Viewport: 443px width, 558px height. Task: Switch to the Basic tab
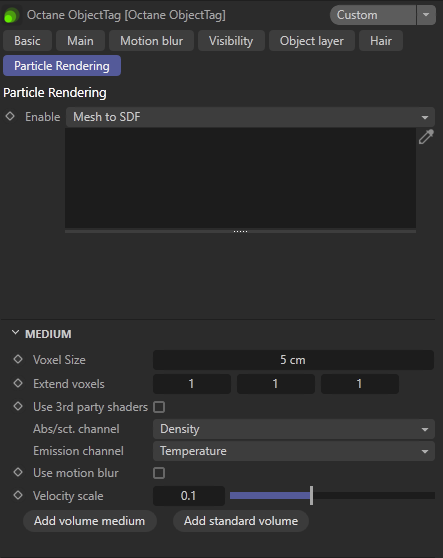pyautogui.click(x=27, y=41)
